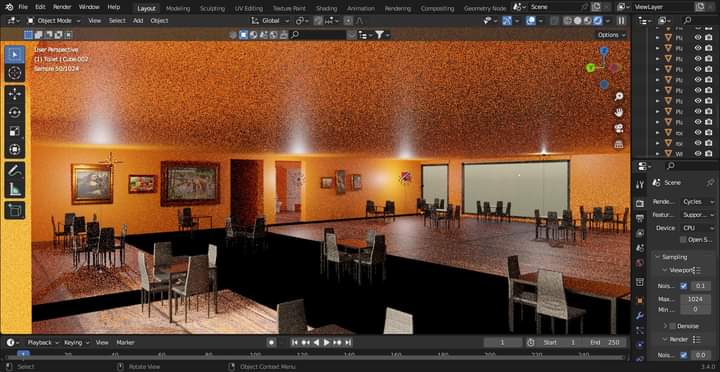Viewport: 720px width, 372px height.
Task: Click the viewport noise threshold 0.1 field
Action: pyautogui.click(x=700, y=286)
